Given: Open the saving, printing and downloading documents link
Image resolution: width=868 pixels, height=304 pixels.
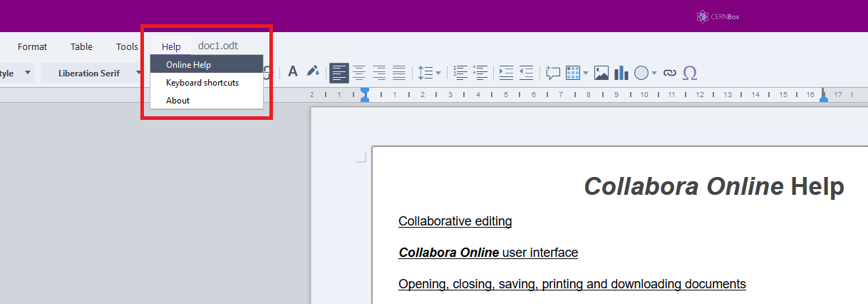Looking at the screenshot, I should point(572,284).
